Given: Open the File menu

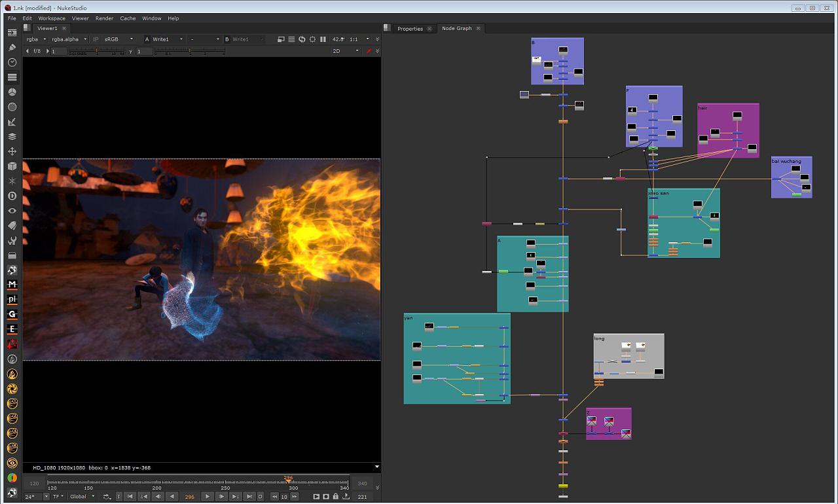Looking at the screenshot, I should coord(12,18).
